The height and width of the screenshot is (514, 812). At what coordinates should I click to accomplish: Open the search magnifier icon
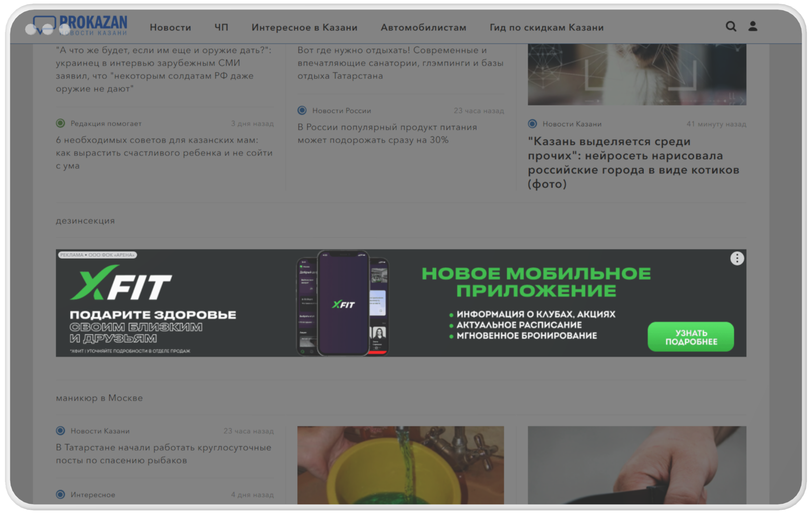coord(731,27)
